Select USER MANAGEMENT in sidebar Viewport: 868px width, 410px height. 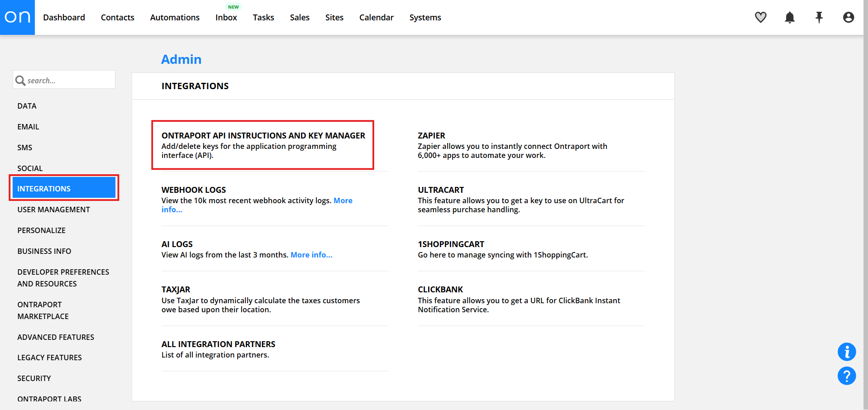coord(53,210)
